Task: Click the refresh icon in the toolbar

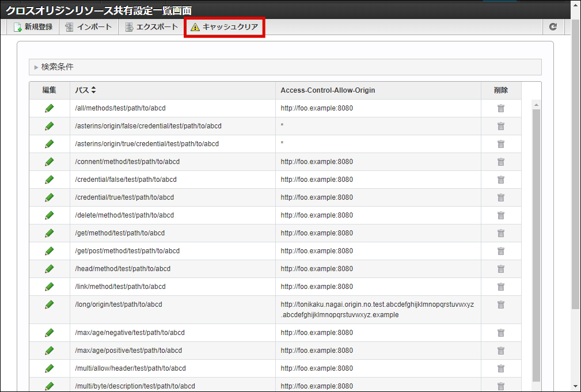Action: pos(553,27)
